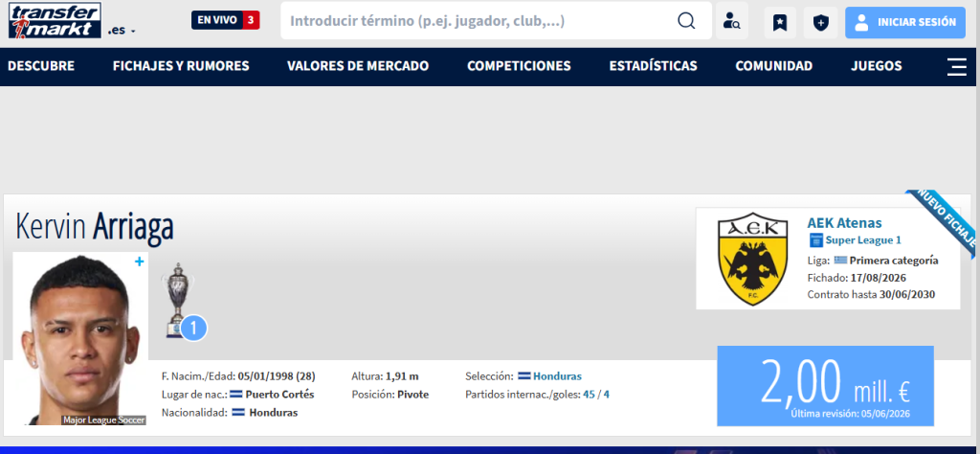Open the Transfermarkt logo homepage
The height and width of the screenshot is (454, 980).
point(55,20)
